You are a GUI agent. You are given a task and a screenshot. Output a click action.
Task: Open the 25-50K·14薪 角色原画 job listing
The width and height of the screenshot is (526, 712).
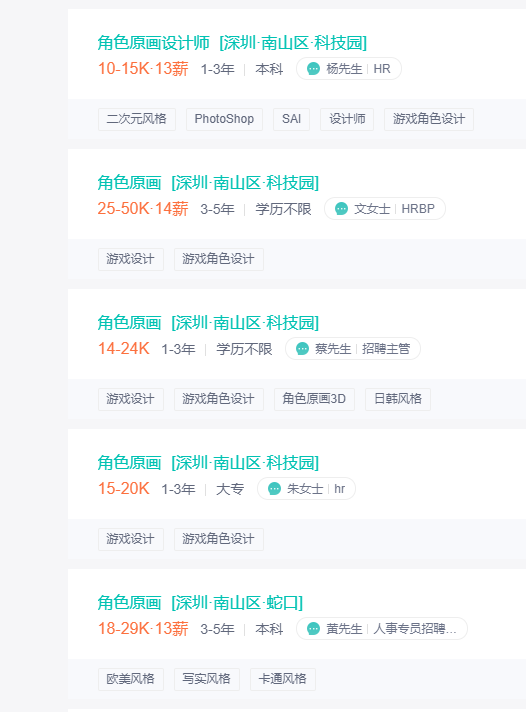point(208,183)
